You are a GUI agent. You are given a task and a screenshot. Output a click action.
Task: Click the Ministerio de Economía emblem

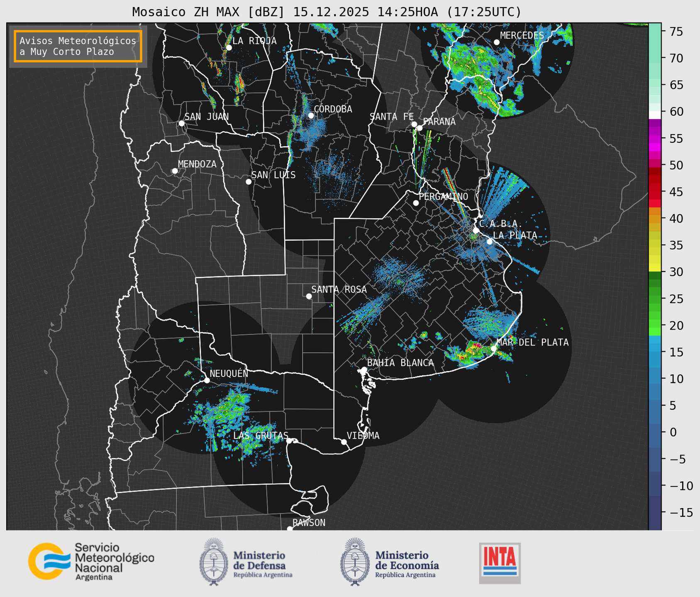click(x=354, y=562)
